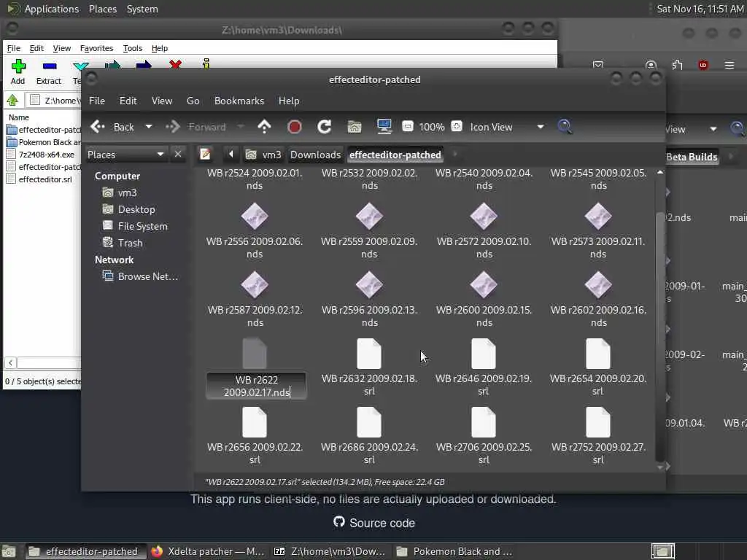The width and height of the screenshot is (747, 560).
Task: Click the Search magnifier in file manager
Action: pyautogui.click(x=565, y=127)
